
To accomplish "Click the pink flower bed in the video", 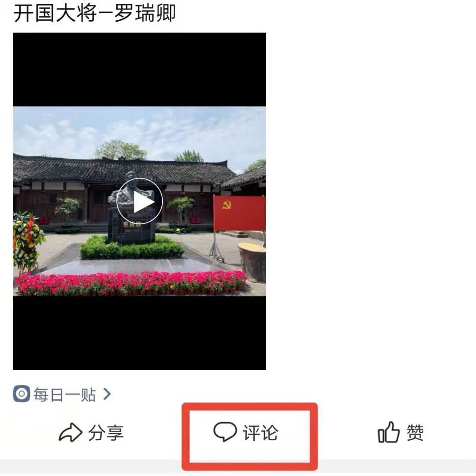I will tap(130, 283).
